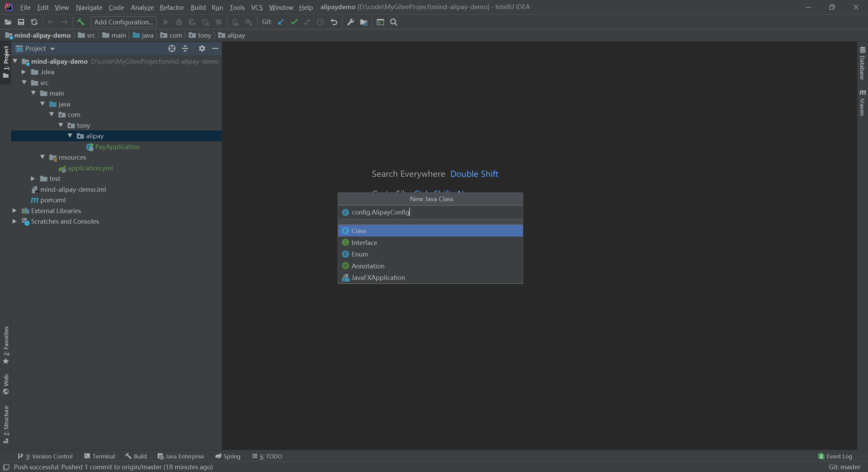
Task: Click the Synchronize/Reload toolbar icon
Action: coord(34,22)
